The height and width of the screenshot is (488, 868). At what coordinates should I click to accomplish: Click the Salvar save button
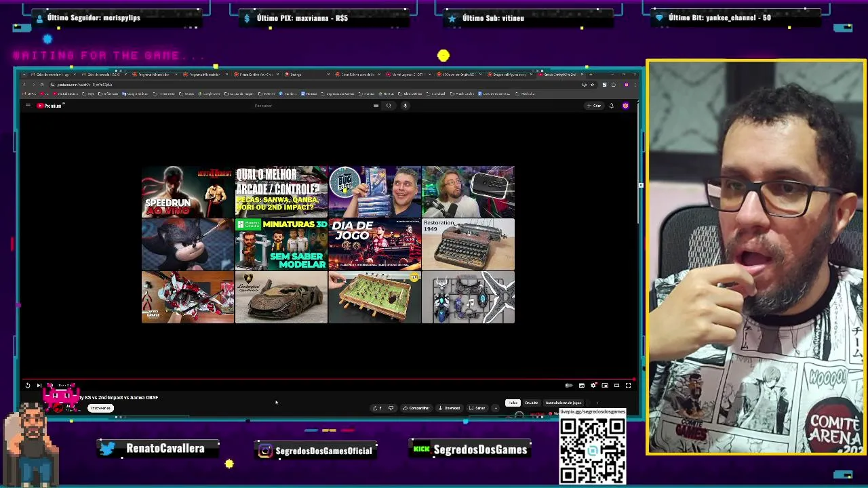[x=477, y=408]
